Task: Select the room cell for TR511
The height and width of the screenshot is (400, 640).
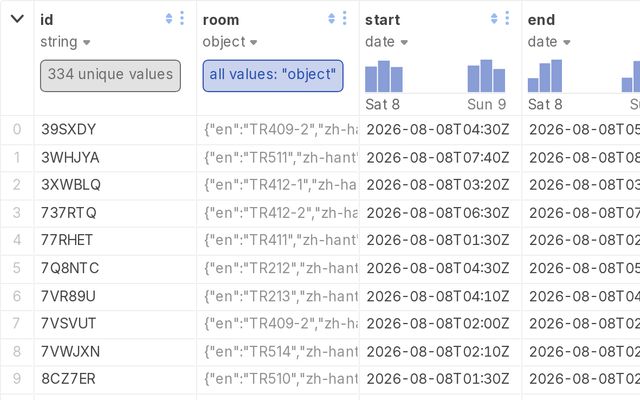Action: (278, 158)
